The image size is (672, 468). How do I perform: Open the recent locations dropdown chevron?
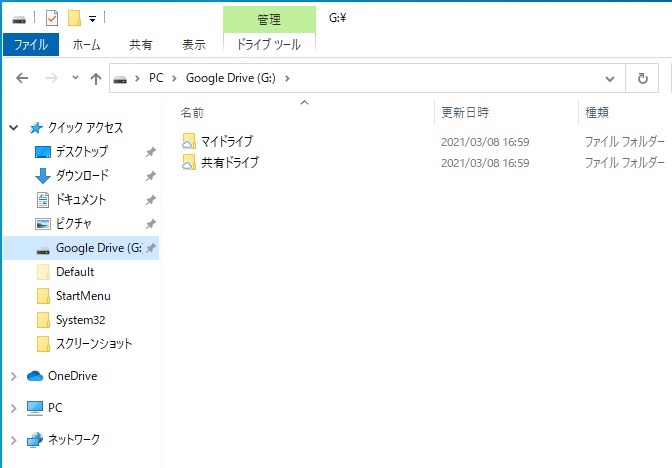coord(75,78)
